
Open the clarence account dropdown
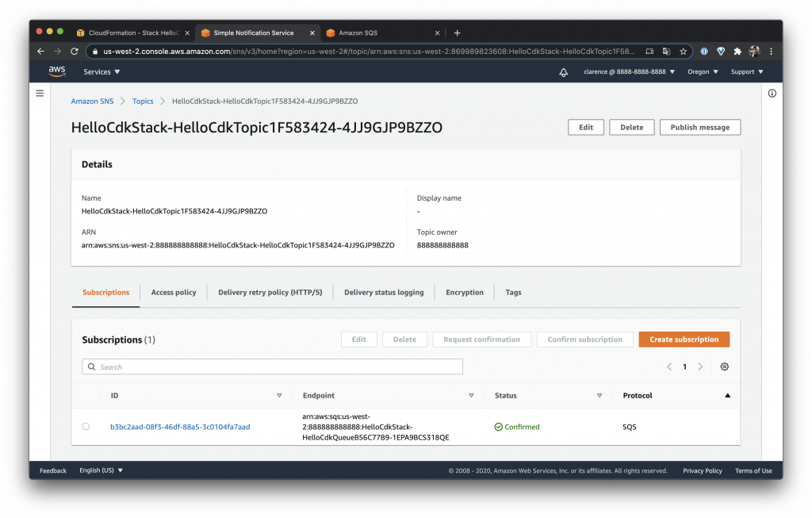(x=629, y=72)
